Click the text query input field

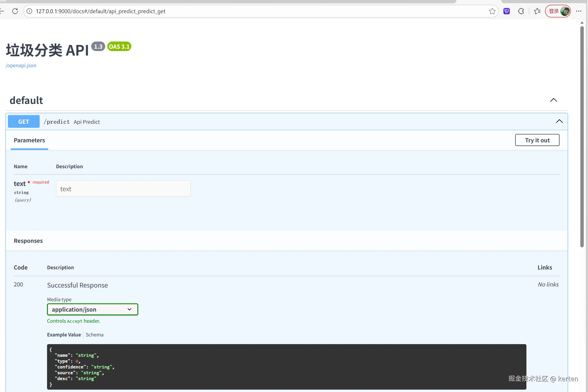(123, 189)
